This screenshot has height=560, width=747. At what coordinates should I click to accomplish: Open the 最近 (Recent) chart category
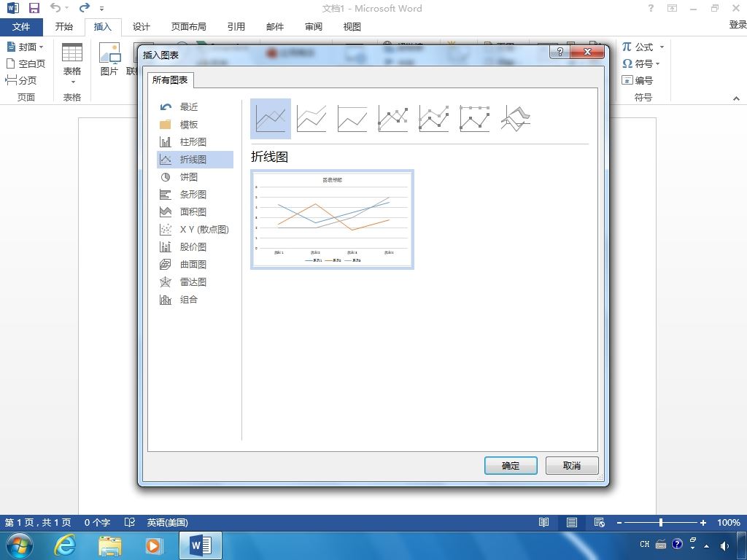[x=195, y=106]
